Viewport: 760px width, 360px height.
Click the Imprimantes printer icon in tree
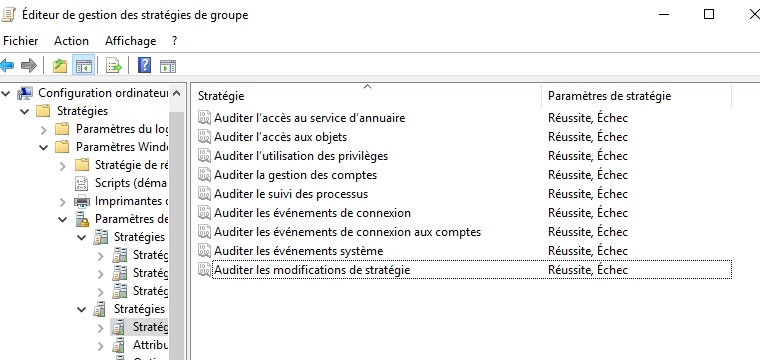coord(82,201)
